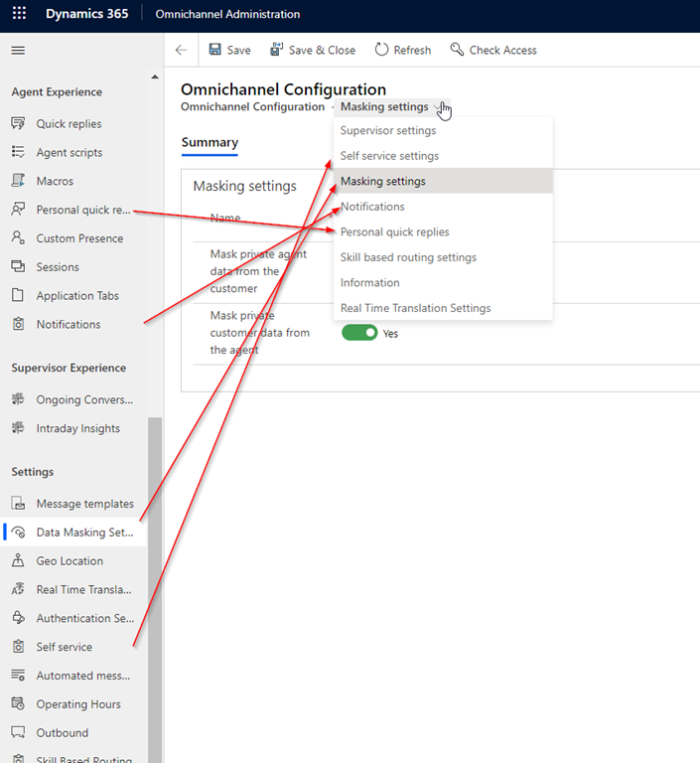Click the Refresh button label
This screenshot has height=763, width=700.
(412, 50)
